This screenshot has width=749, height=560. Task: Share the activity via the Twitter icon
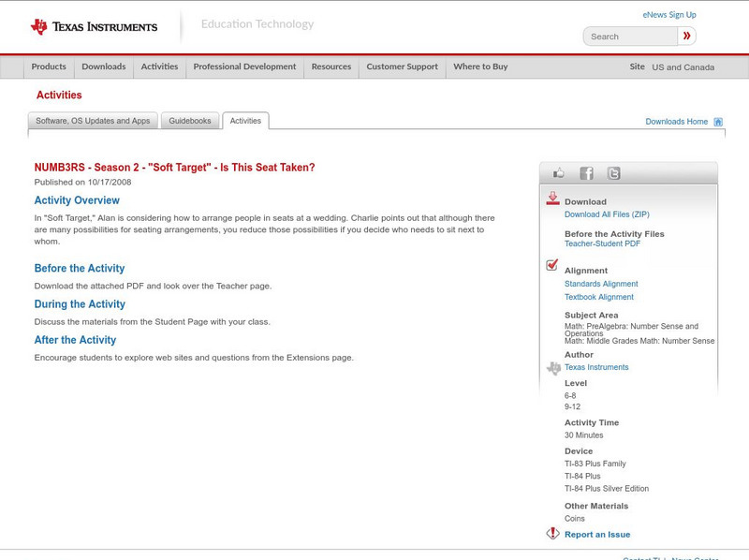pos(613,173)
